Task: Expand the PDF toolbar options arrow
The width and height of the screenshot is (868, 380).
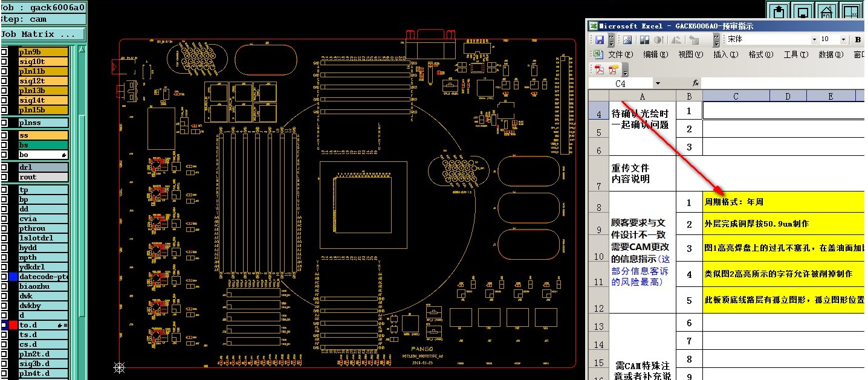Action: (625, 69)
